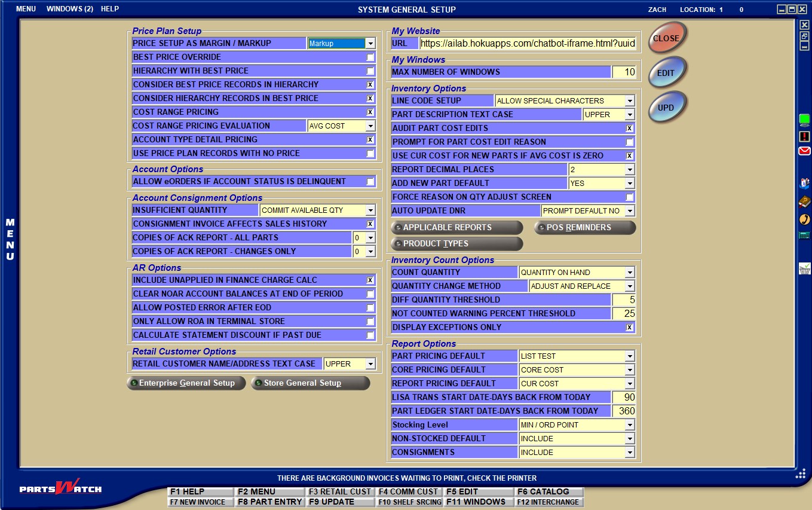Viewport: 812px width, 510px height.
Task: Open the COUNT QUANTITY dropdown
Action: coord(630,272)
